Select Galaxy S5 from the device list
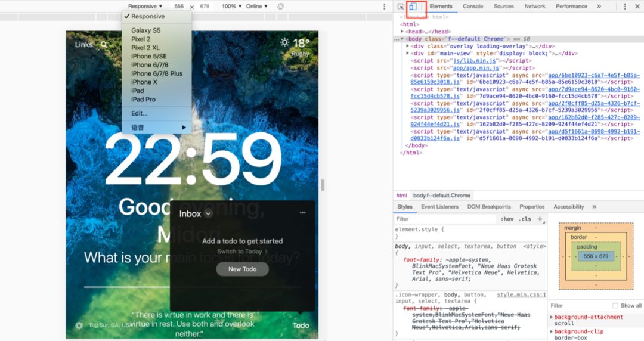This screenshot has width=644, height=341. (x=146, y=30)
